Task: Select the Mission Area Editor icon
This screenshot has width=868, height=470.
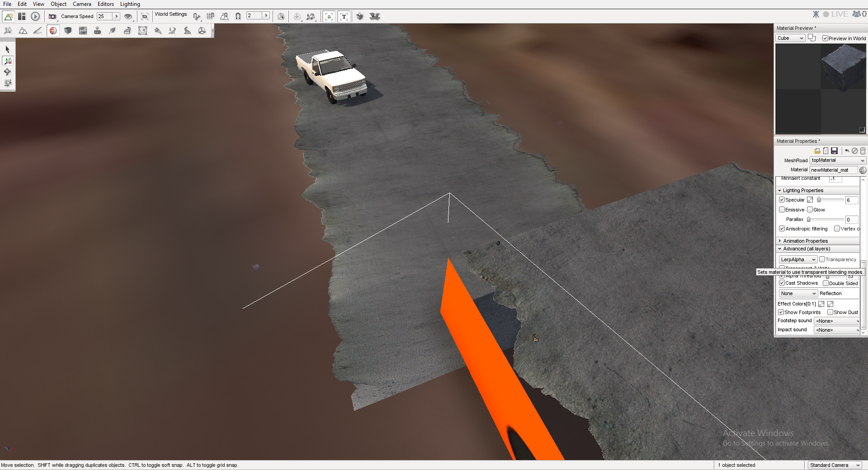Action: click(x=142, y=31)
